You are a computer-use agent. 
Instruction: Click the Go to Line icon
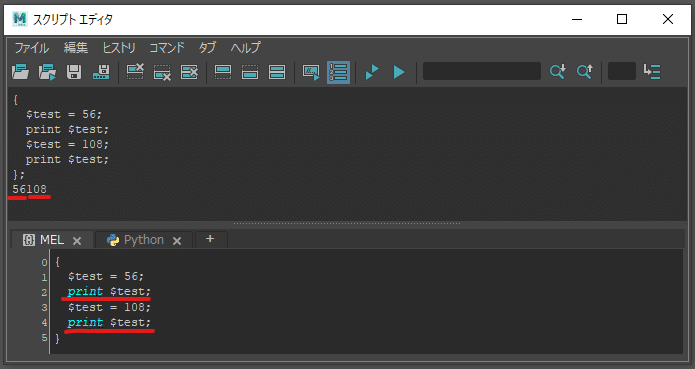[652, 71]
